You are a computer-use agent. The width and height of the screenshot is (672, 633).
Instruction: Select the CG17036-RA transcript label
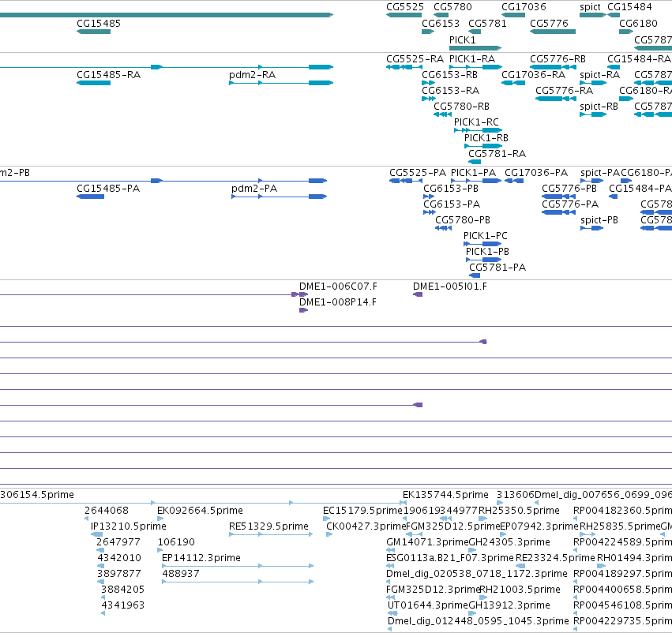(x=534, y=75)
